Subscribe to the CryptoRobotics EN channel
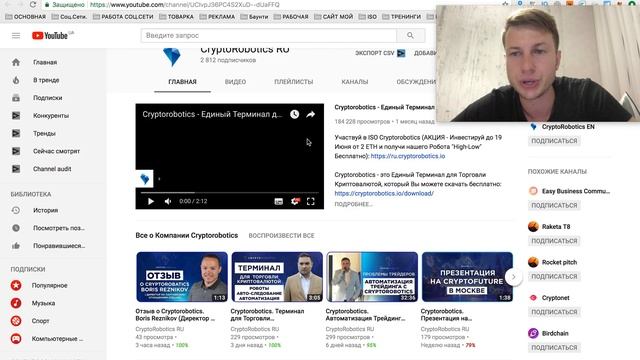Image resolution: width=640 pixels, height=360 pixels. click(554, 141)
